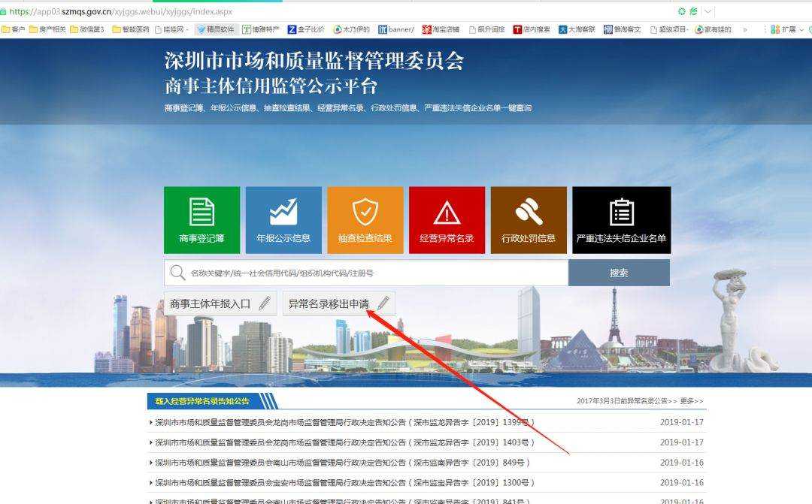Open the 哇哇网 bookmark
The width and height of the screenshot is (812, 504).
(x=172, y=29)
